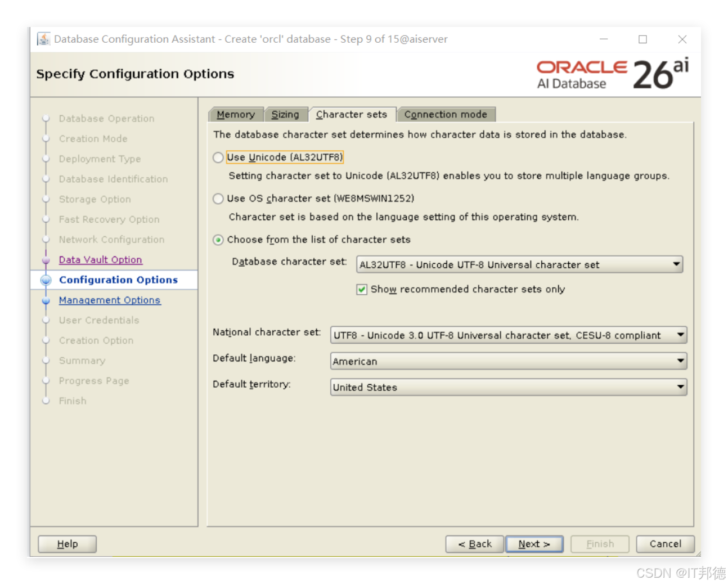
Task: Switch to the Connection mode tab
Action: tap(446, 115)
